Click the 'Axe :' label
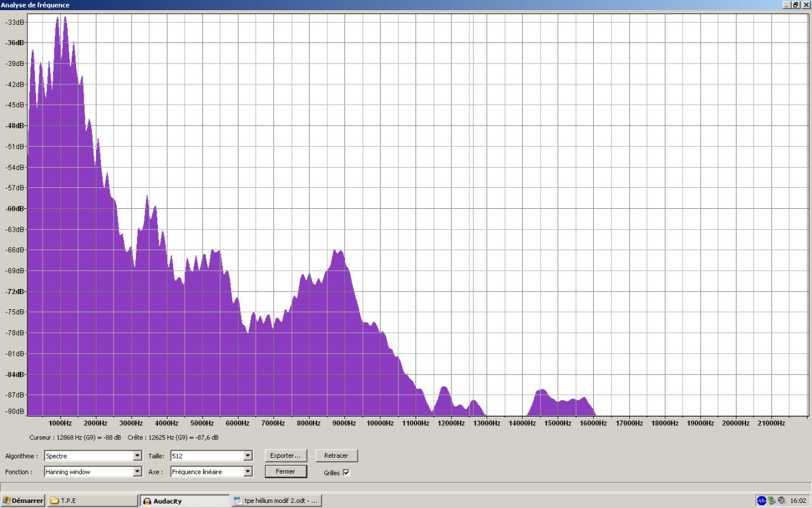The image size is (812, 508). 155,472
